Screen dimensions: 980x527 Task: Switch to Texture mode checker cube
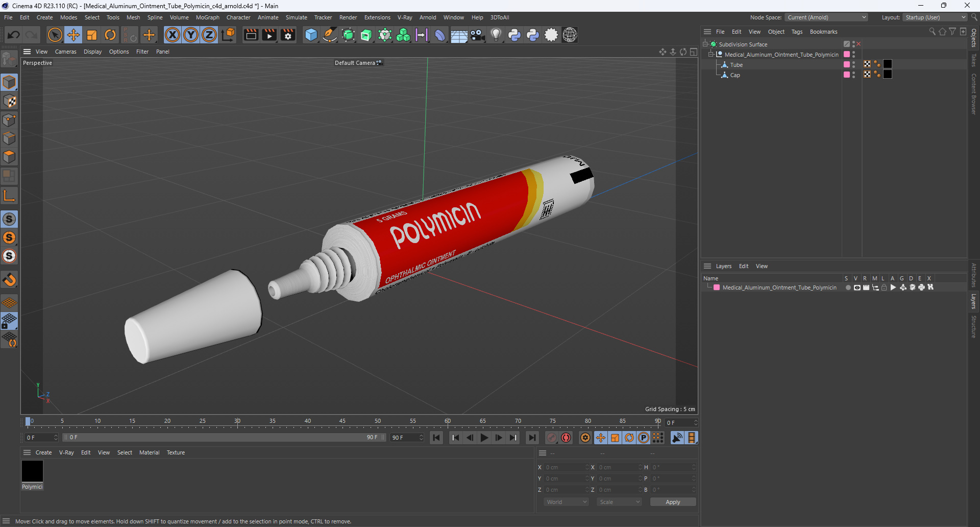(x=9, y=101)
